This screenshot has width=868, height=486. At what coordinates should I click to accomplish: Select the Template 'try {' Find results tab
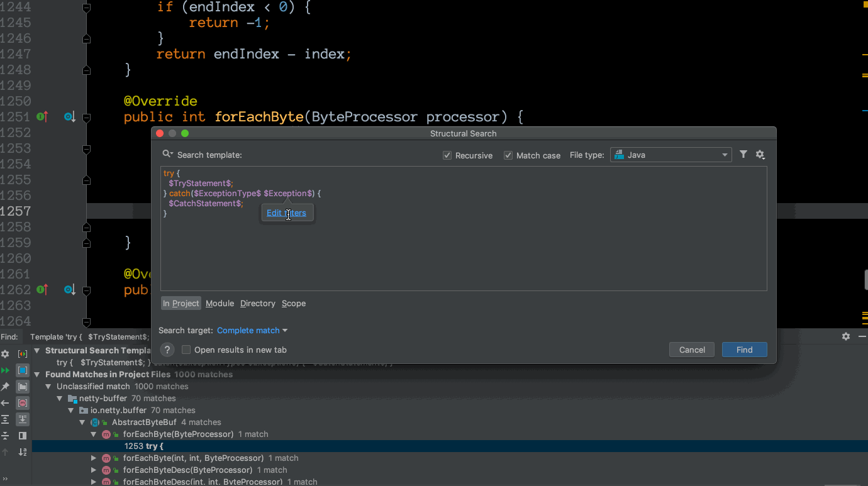click(89, 337)
